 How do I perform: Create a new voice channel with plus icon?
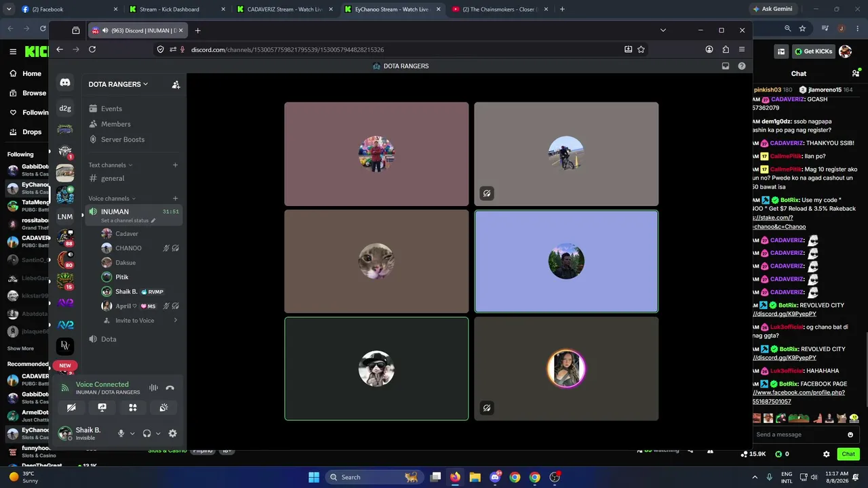[x=175, y=199]
